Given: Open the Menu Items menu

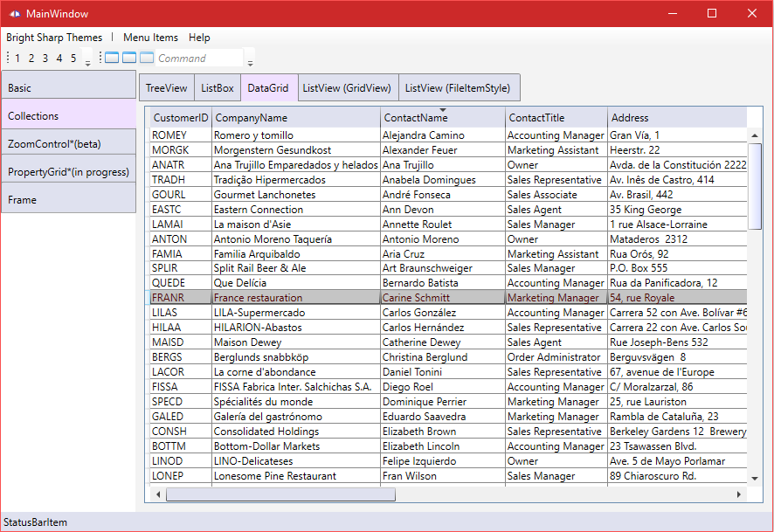Looking at the screenshot, I should pos(150,38).
